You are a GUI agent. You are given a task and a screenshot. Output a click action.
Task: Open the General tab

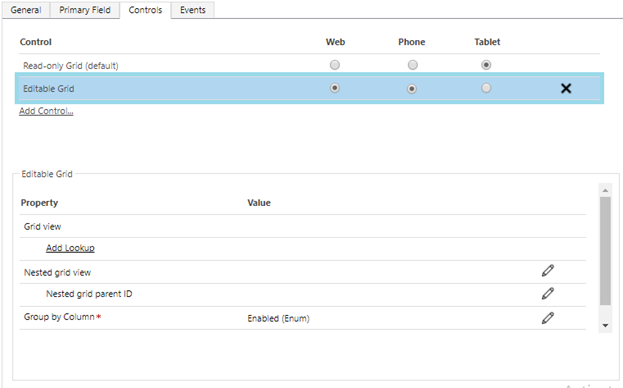point(26,10)
